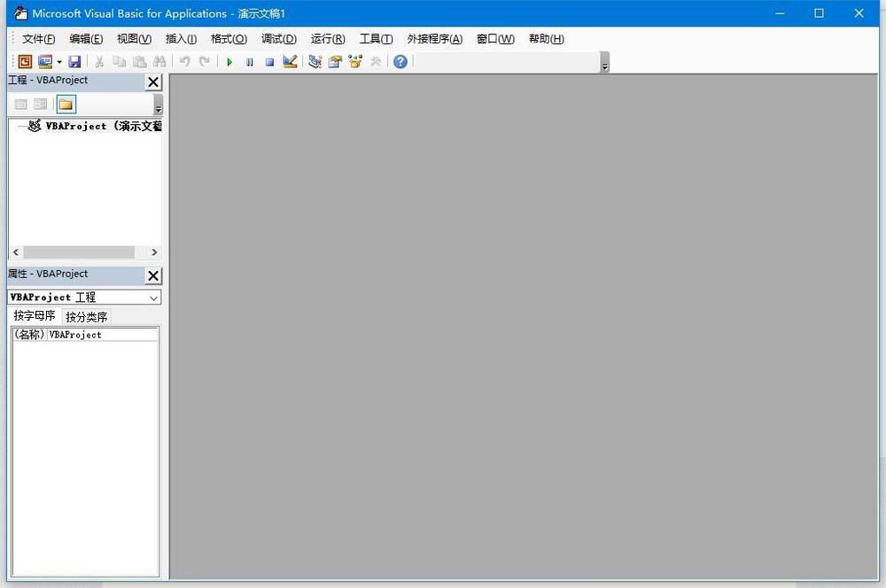Open Help with the blue question mark icon

400,62
